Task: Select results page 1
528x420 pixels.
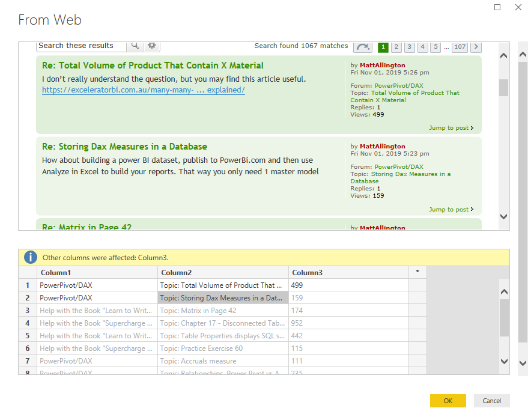Action: (x=383, y=47)
